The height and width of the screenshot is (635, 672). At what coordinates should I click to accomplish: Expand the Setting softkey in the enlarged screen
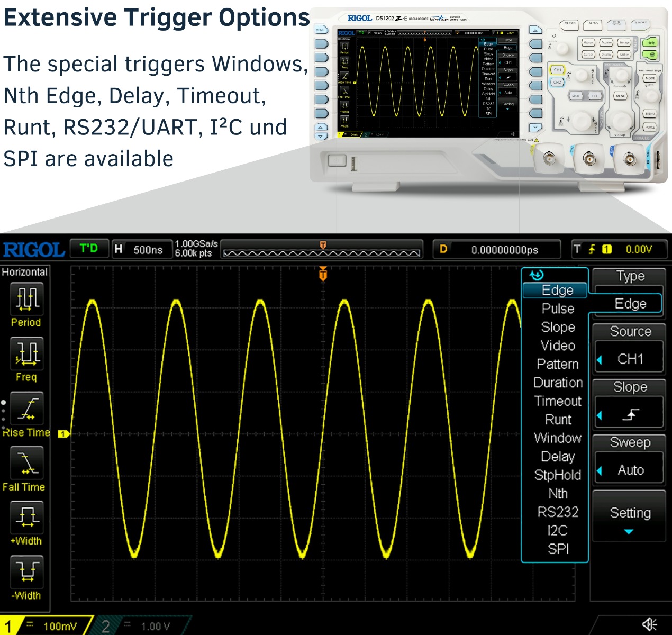629,516
